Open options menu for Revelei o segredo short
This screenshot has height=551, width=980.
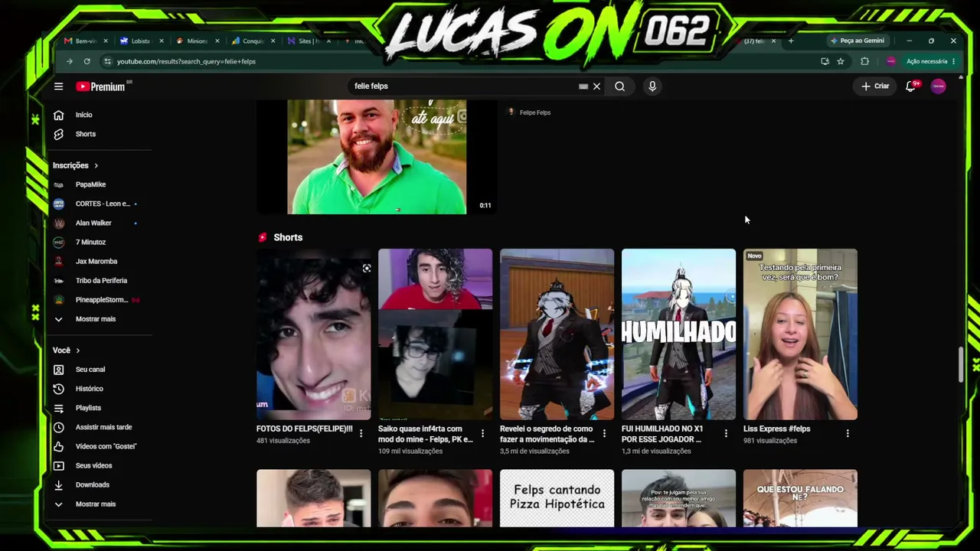tap(604, 434)
